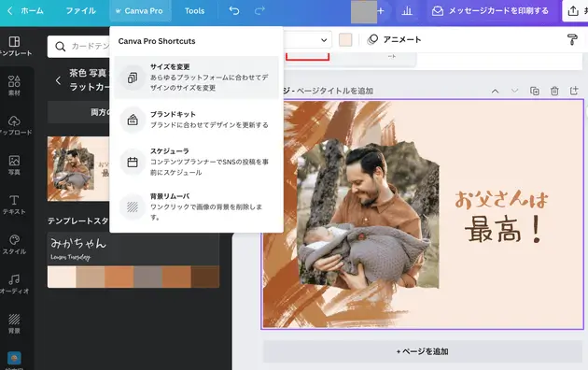Expand the font dropdown chevron in the toolbar
This screenshot has width=588, height=370.
click(324, 40)
